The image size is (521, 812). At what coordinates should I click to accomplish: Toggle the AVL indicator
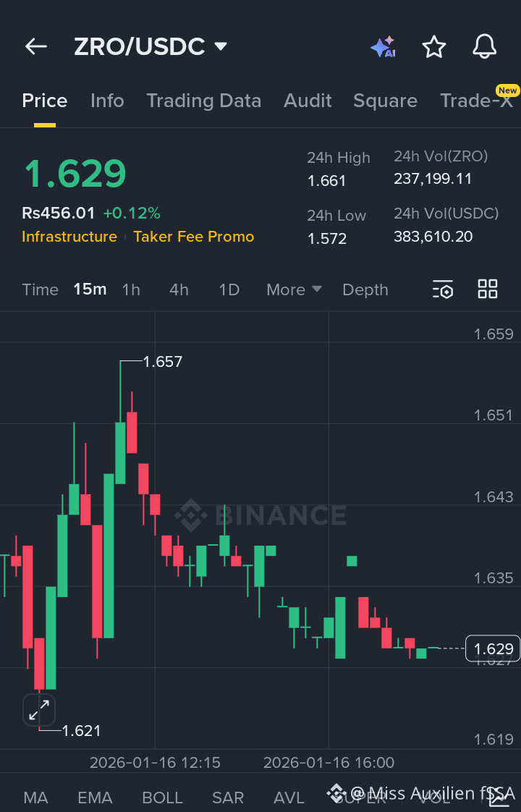point(289,798)
